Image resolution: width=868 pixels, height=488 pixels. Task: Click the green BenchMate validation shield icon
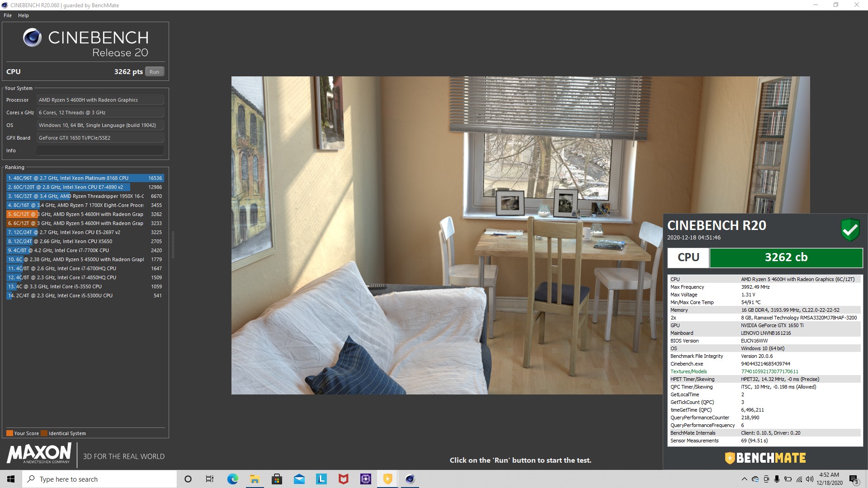click(850, 230)
